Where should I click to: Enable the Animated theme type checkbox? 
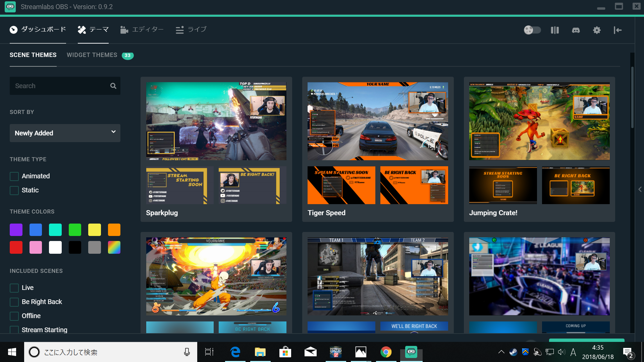pos(14,176)
